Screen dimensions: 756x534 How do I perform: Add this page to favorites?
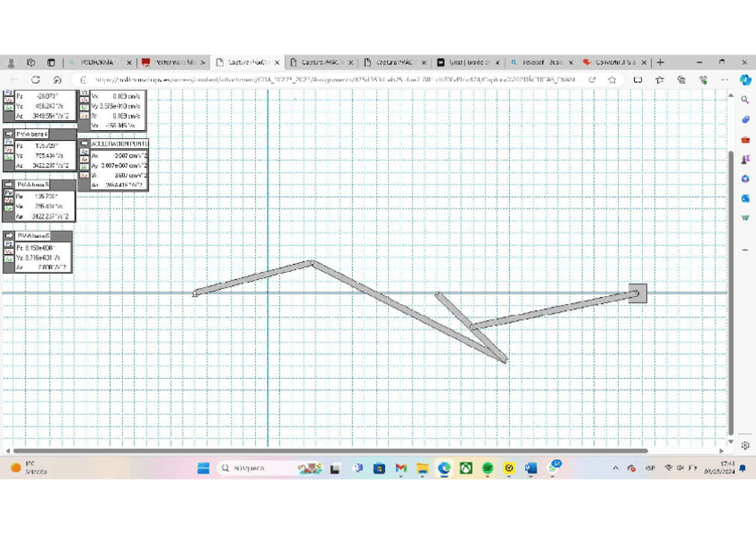pos(612,80)
